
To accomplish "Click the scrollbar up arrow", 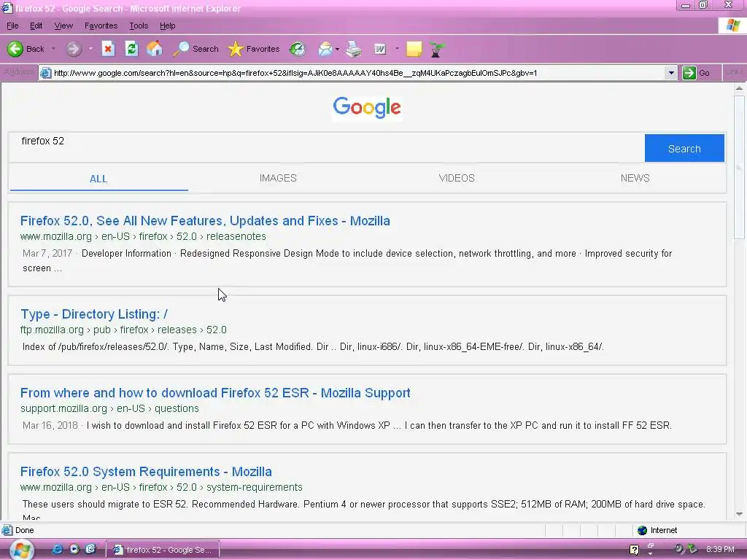I will 739,88.
